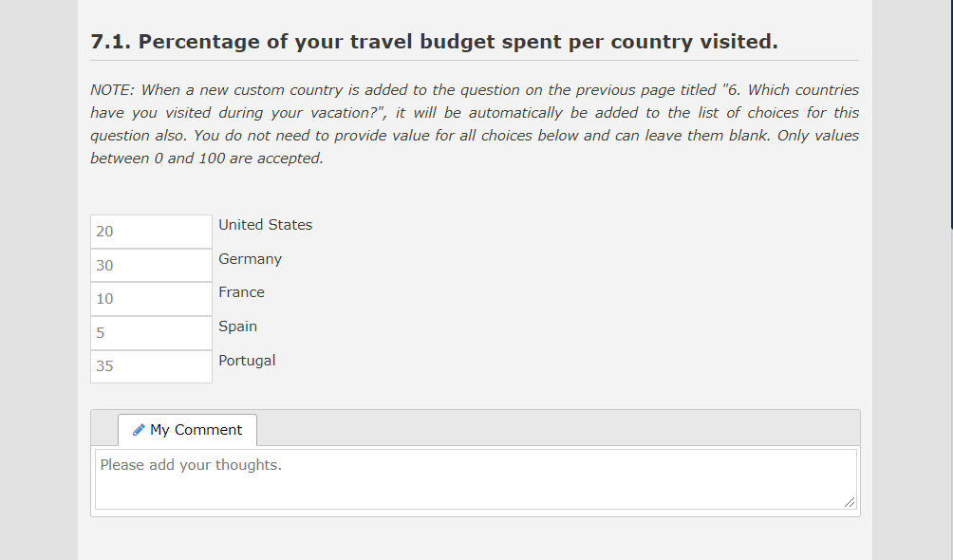Select the Portugal percentage field
This screenshot has width=953, height=560.
pyautogui.click(x=151, y=366)
